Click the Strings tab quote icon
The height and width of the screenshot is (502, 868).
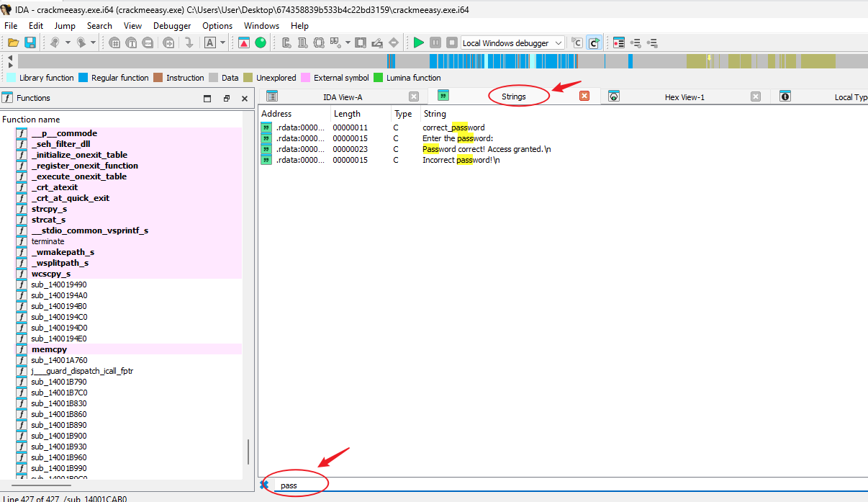coord(443,96)
